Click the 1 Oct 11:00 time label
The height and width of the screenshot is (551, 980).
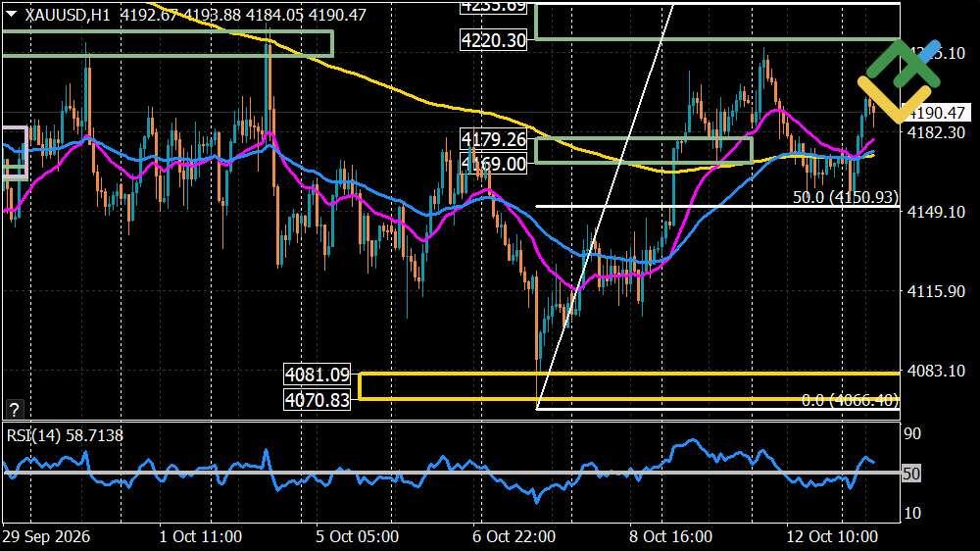pyautogui.click(x=200, y=536)
